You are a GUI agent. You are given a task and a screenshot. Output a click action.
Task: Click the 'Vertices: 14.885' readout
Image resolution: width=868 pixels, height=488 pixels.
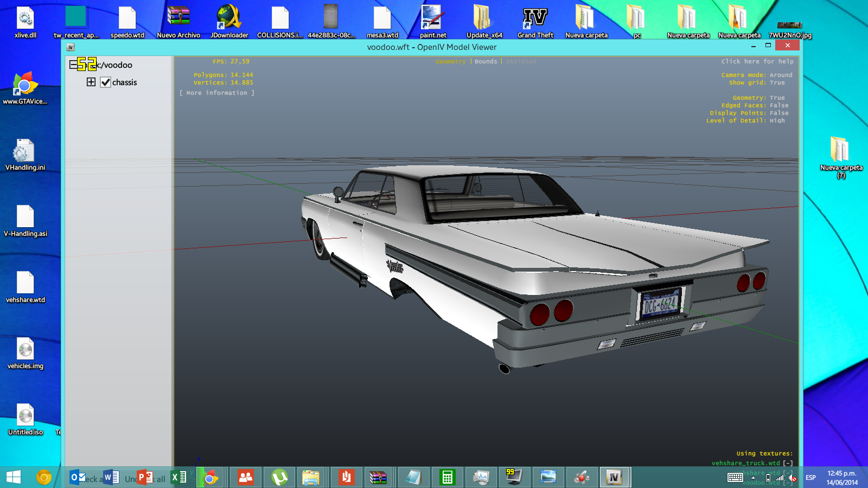[224, 83]
